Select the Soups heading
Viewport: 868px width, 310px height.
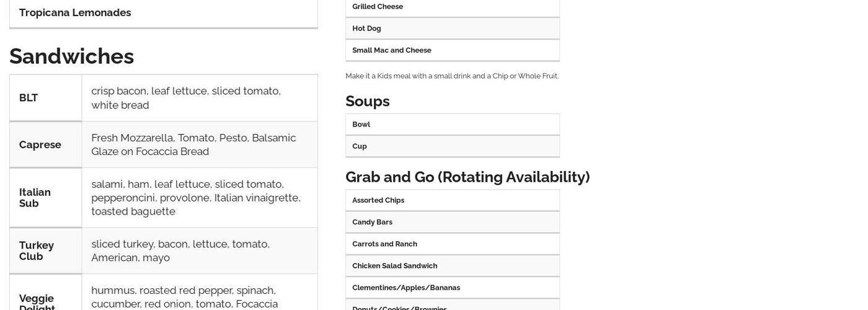[368, 101]
